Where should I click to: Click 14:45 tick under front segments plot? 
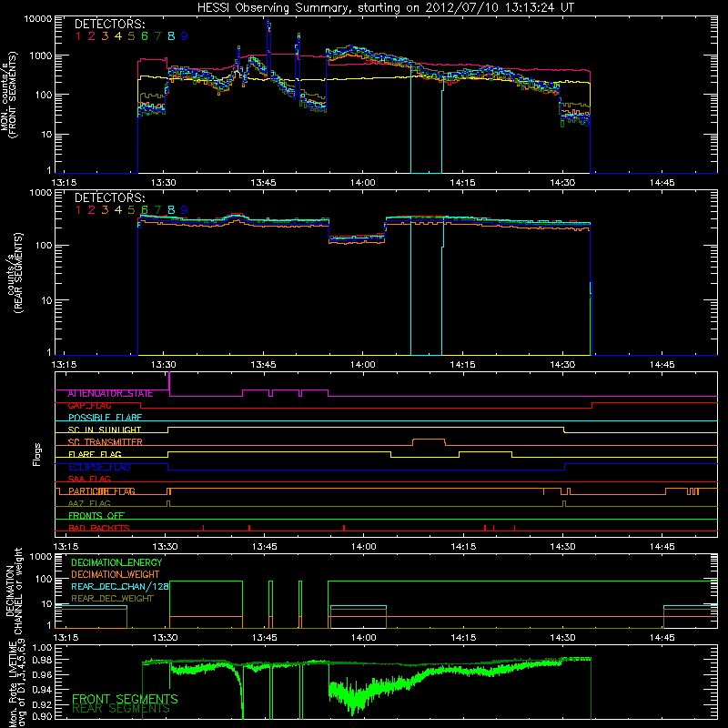click(662, 183)
